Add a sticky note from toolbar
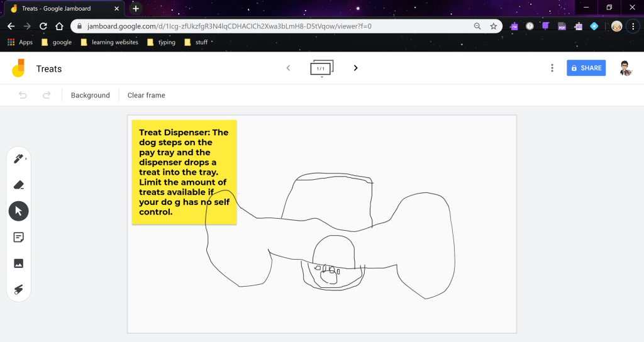This screenshot has height=342, width=644. (18, 237)
